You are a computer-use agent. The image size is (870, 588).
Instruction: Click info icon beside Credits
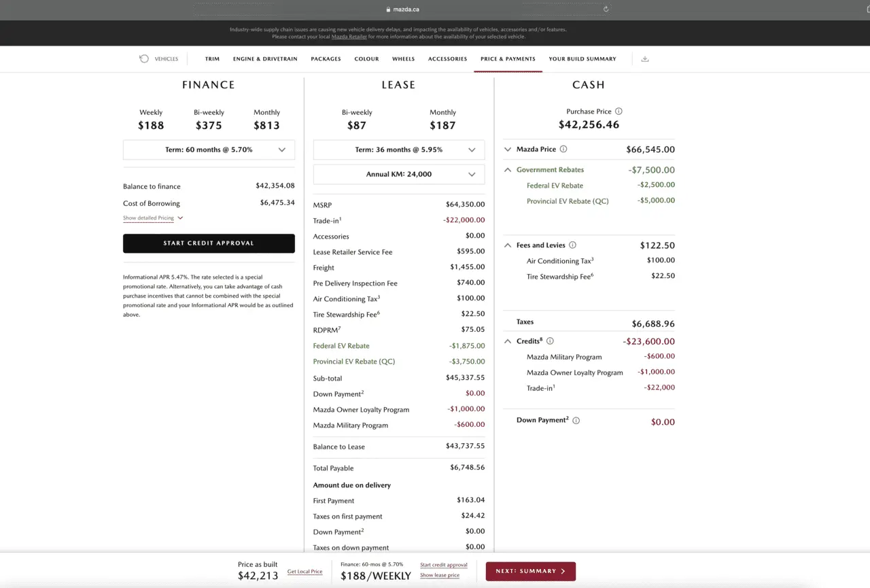[550, 341]
